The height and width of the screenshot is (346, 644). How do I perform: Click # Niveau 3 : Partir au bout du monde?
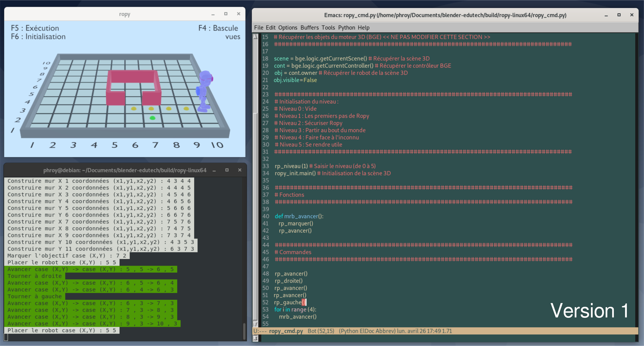click(320, 130)
